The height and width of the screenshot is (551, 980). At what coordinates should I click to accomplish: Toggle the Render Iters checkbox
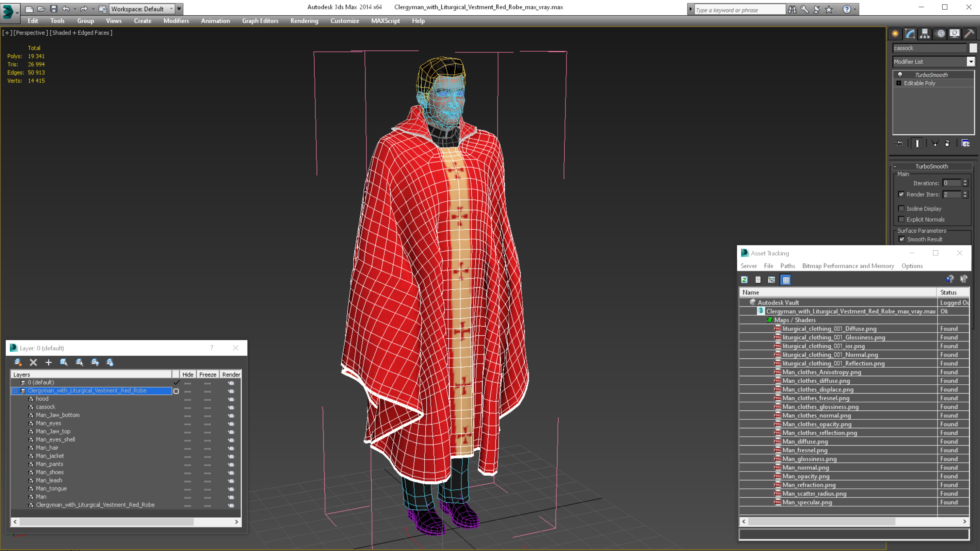tap(901, 194)
